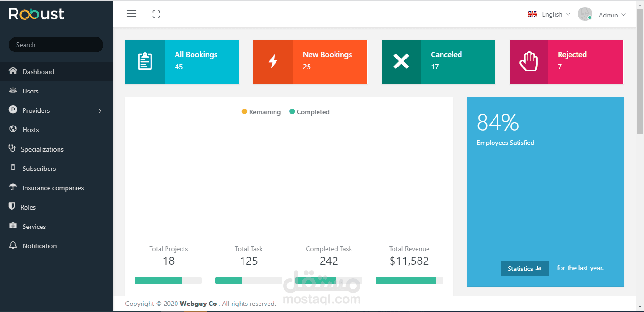Expand the Providers submenu chevron

click(100, 110)
